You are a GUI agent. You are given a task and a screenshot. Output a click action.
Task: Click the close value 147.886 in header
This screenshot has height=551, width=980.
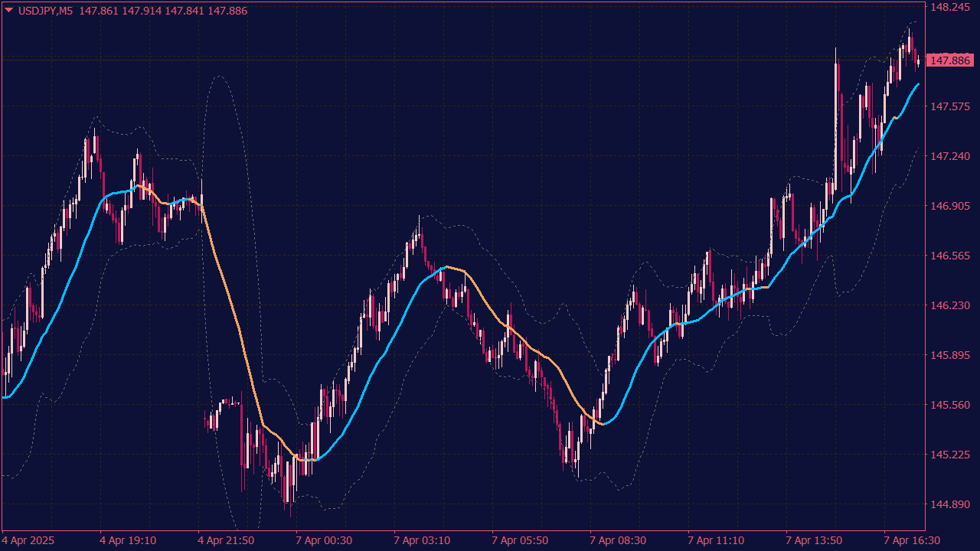tap(227, 11)
